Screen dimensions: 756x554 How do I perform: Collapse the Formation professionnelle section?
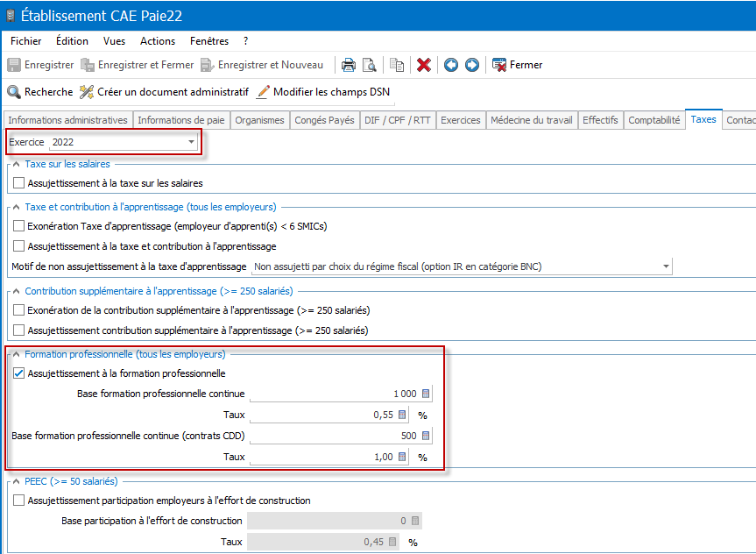coord(16,354)
